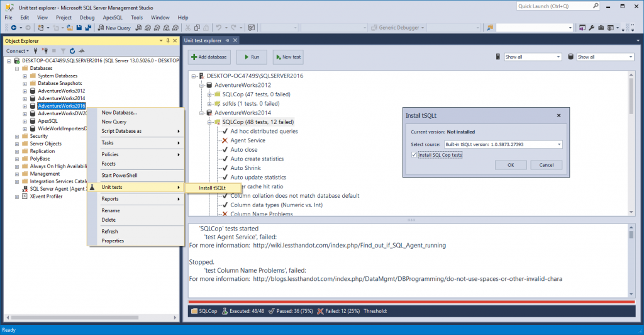Click the Save All toolbar icon
Viewport: 644px width, 335px height.
point(88,28)
